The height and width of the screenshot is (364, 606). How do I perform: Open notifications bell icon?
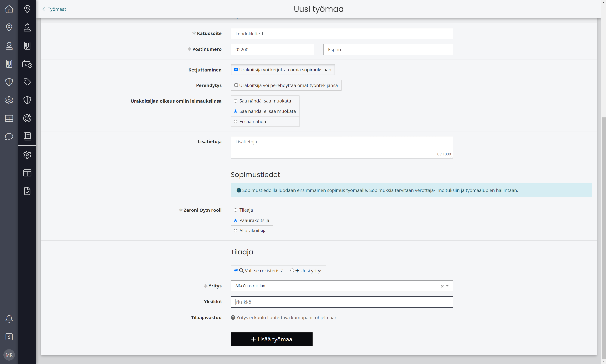pos(9,319)
